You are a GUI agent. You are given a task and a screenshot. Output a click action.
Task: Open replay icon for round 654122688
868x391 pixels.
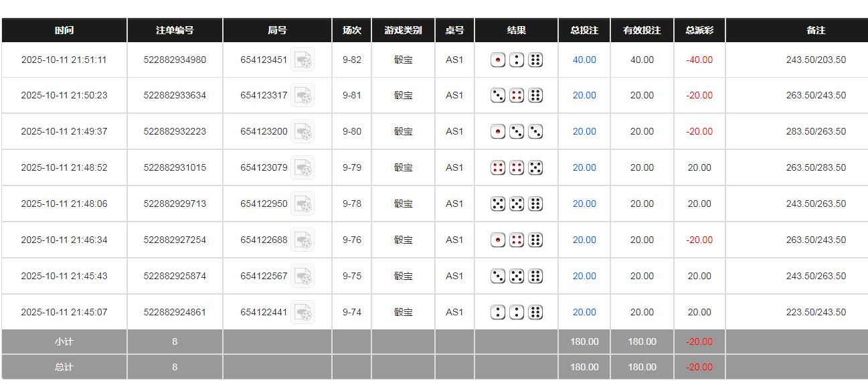pos(303,240)
